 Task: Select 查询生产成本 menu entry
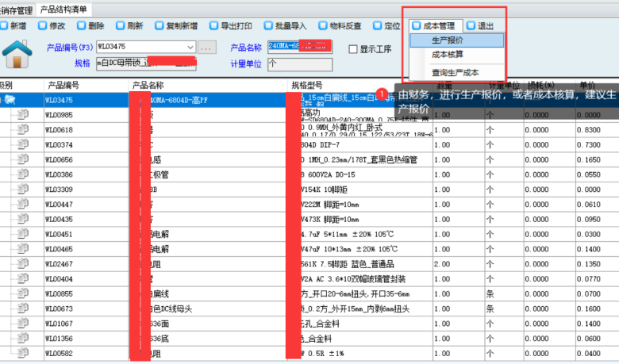(x=455, y=72)
